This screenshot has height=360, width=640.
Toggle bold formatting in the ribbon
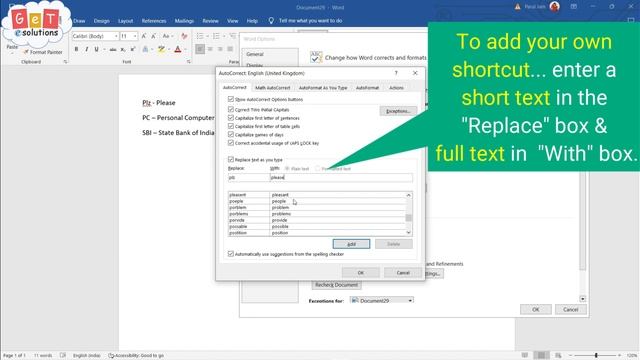pos(76,49)
